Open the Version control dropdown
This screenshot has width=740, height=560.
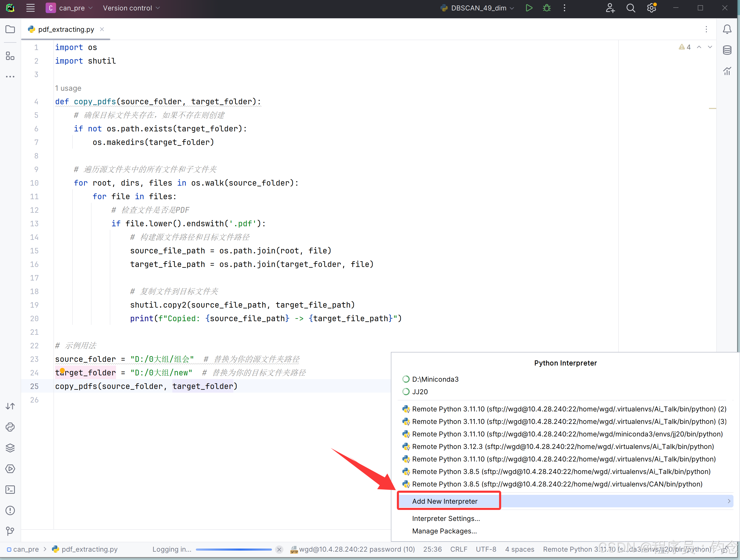coord(131,8)
